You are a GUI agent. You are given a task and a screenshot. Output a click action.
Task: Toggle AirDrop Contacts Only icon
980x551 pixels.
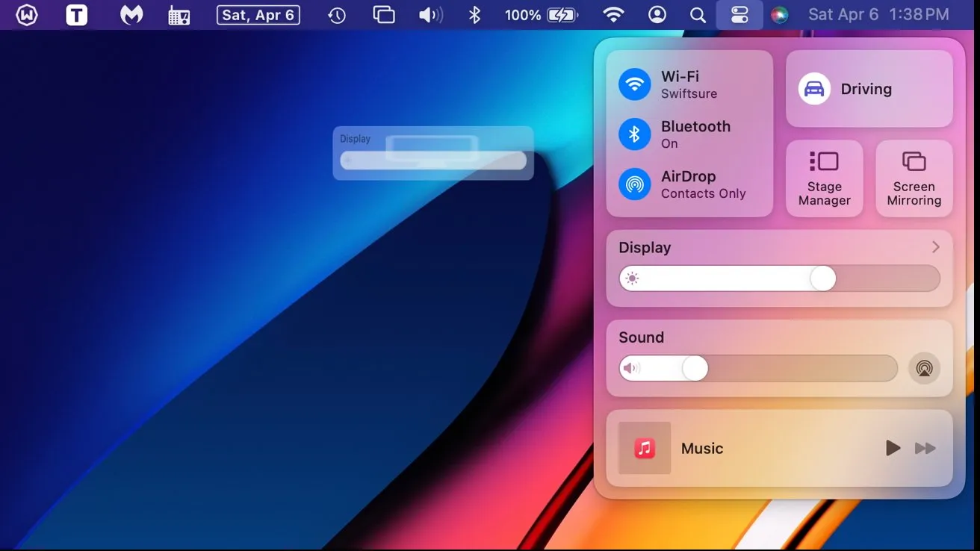634,184
